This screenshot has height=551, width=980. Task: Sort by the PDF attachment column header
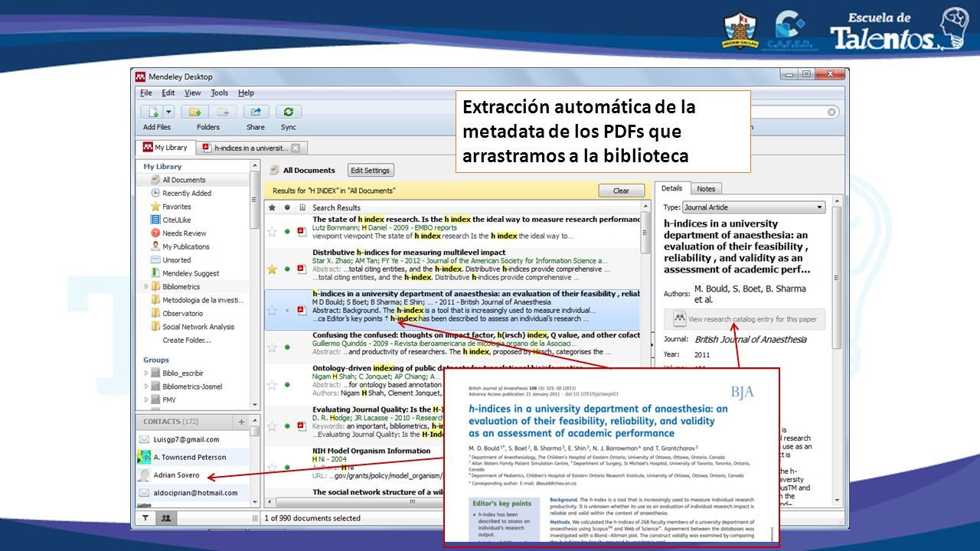302,207
